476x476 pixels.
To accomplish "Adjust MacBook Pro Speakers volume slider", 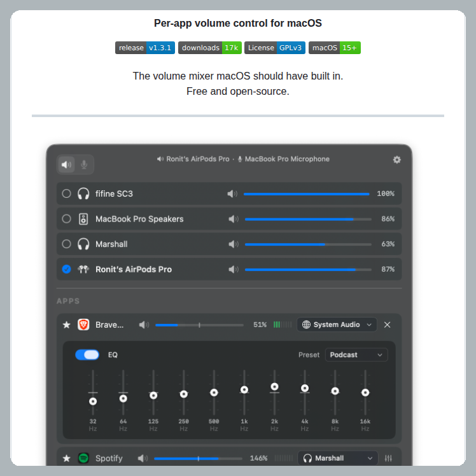I will (308, 219).
